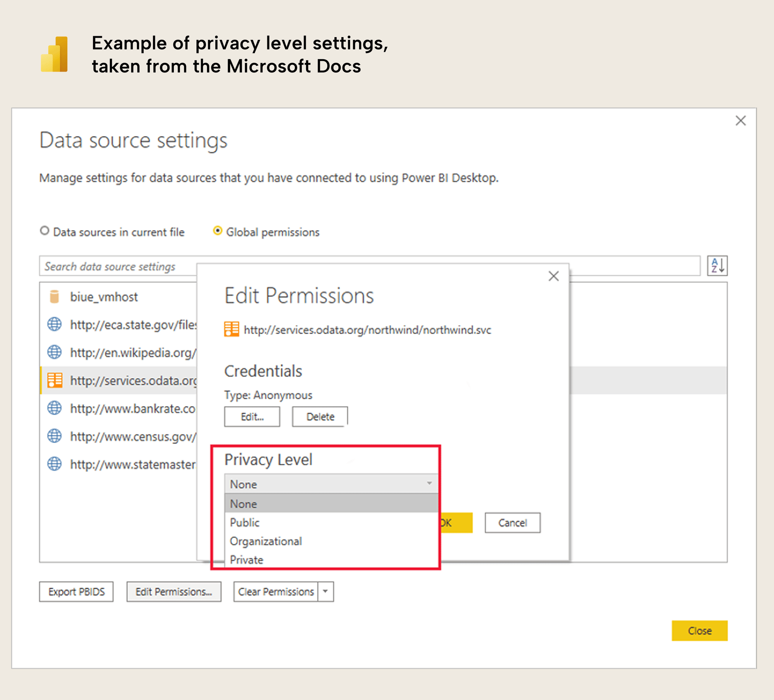
Task: Click the Type: Anonymous credentials label
Action: [268, 395]
